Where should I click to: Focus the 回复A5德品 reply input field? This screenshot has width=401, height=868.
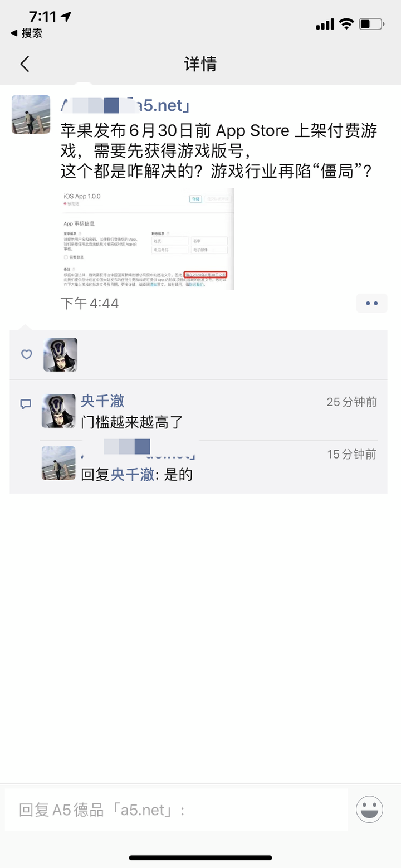(176, 810)
